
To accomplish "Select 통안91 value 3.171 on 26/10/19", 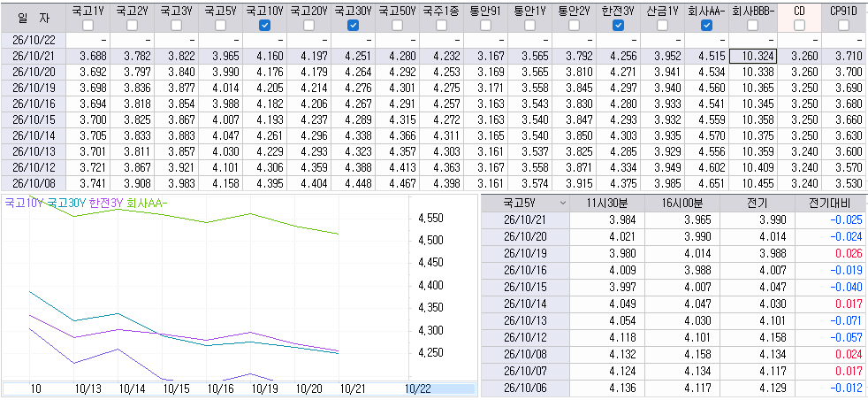I will pyautogui.click(x=485, y=88).
